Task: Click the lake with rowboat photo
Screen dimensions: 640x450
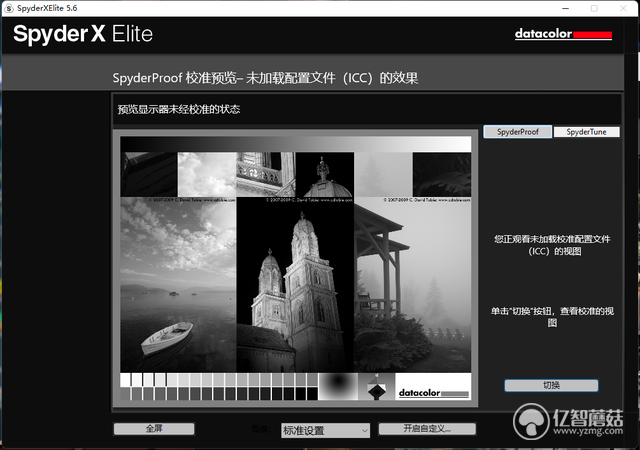Action: pyautogui.click(x=178, y=285)
